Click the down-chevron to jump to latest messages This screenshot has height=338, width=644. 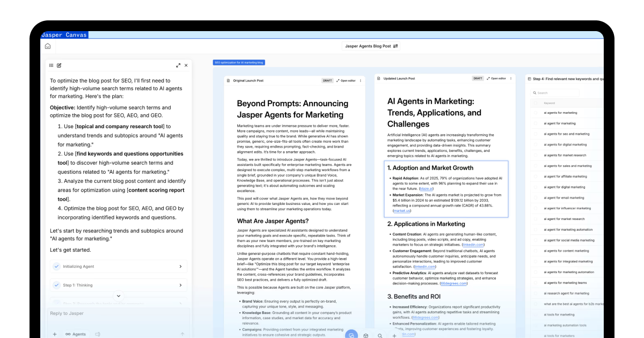119,296
